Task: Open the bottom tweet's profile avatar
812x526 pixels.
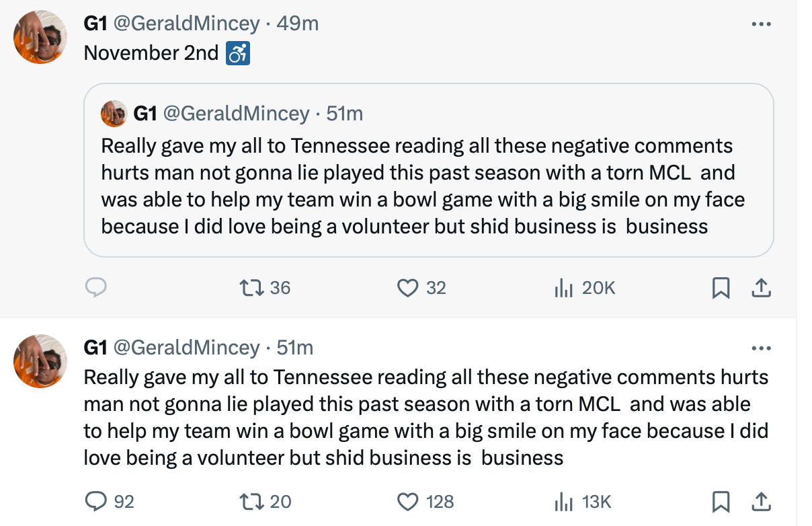Action: 40,362
